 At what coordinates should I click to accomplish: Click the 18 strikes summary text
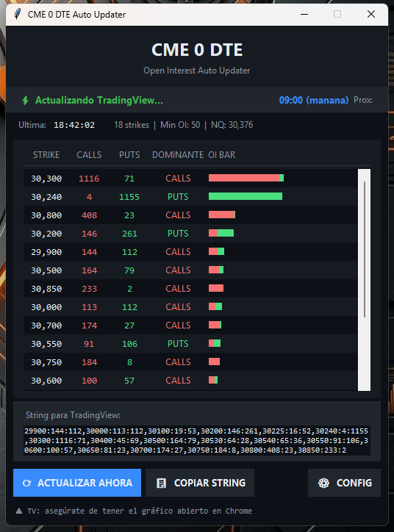(132, 125)
